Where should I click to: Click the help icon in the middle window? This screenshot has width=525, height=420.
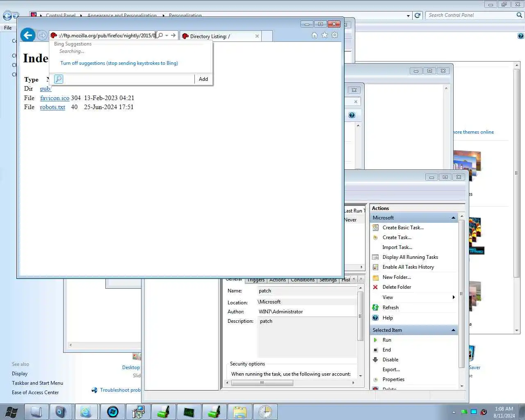(352, 115)
